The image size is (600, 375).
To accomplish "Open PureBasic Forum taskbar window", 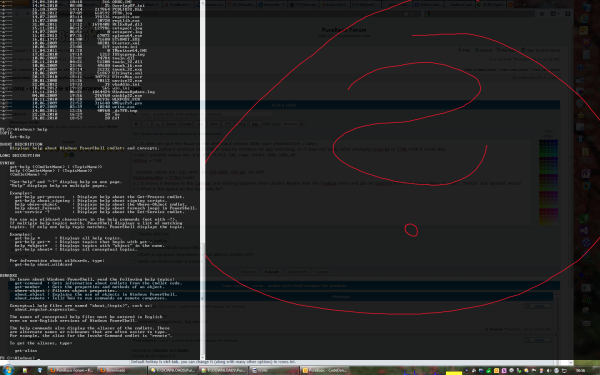I will pyautogui.click(x=72, y=370).
